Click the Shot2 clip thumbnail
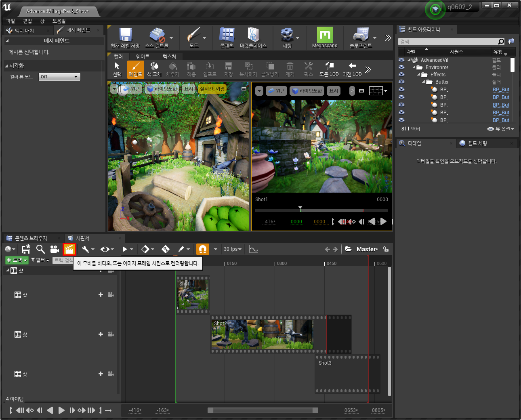Screen dimensions: 521x420 262,334
